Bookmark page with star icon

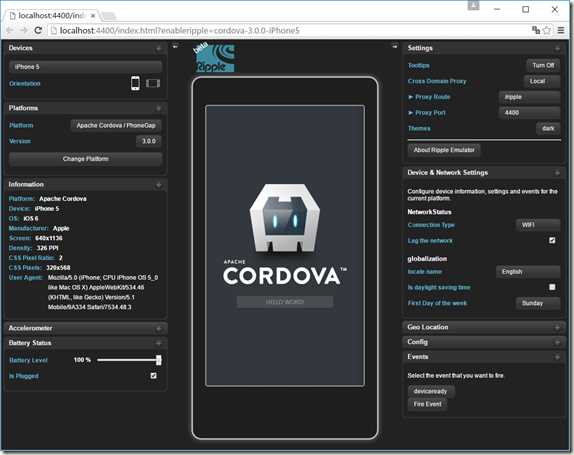(547, 30)
